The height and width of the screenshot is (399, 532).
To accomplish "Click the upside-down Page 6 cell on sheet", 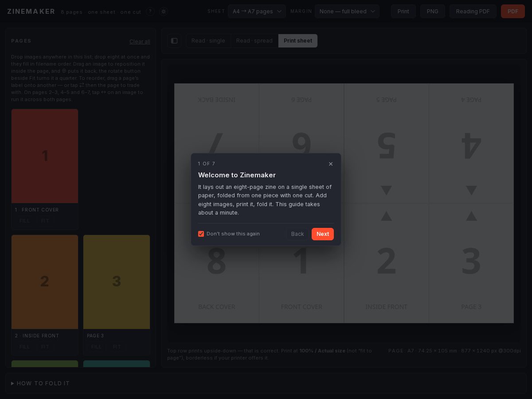I will [x=301, y=144].
